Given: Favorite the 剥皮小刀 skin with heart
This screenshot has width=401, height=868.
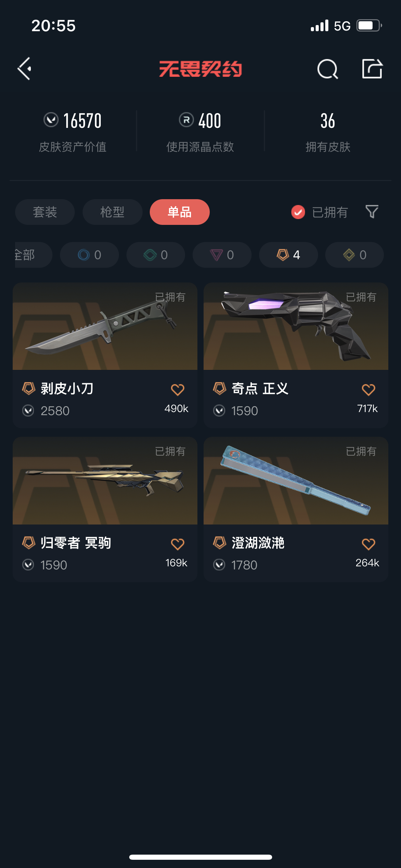Looking at the screenshot, I should coord(178,390).
